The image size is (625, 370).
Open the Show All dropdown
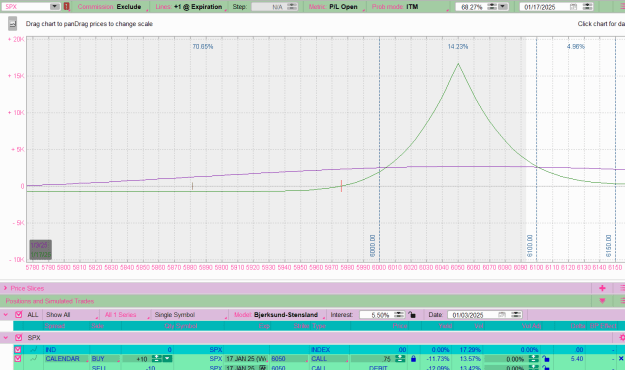[x=71, y=315]
